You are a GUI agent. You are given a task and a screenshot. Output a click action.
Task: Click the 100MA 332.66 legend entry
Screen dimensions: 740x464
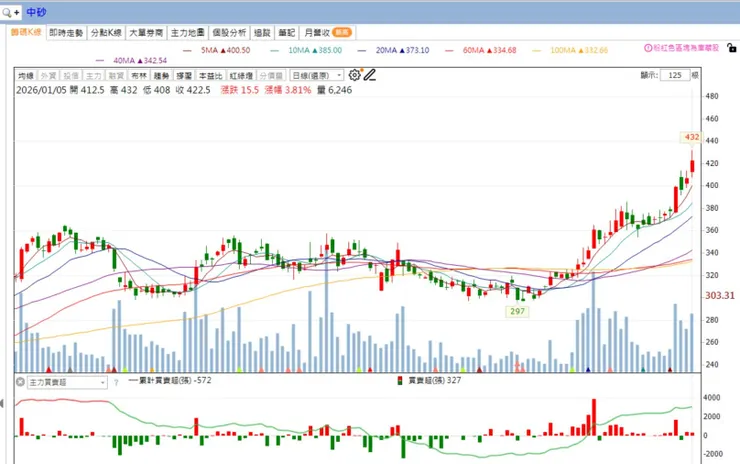(x=570, y=50)
